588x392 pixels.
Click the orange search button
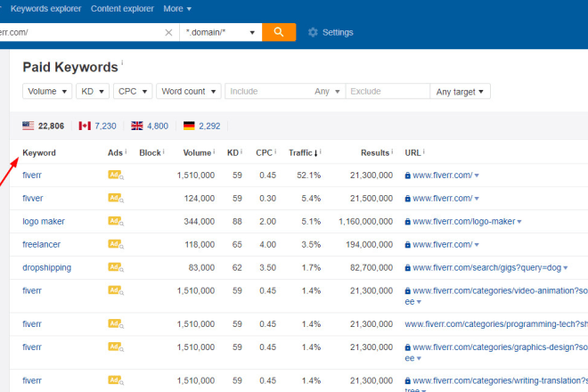pyautogui.click(x=279, y=32)
